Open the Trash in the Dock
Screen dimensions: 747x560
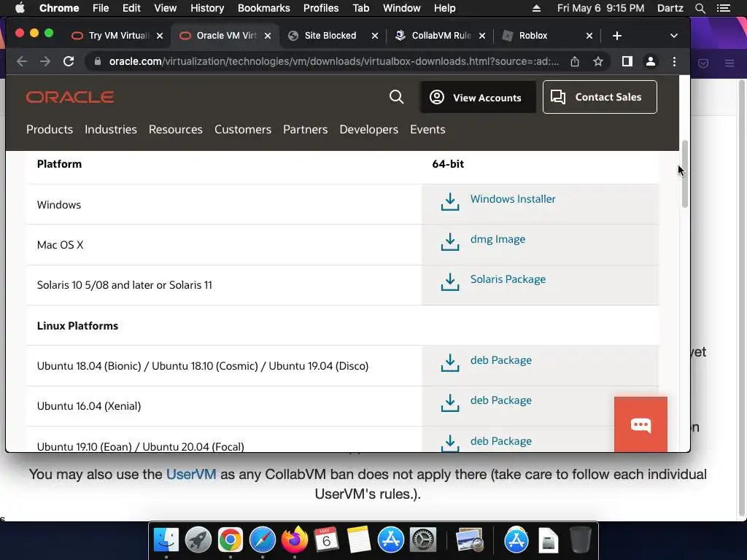[580, 540]
